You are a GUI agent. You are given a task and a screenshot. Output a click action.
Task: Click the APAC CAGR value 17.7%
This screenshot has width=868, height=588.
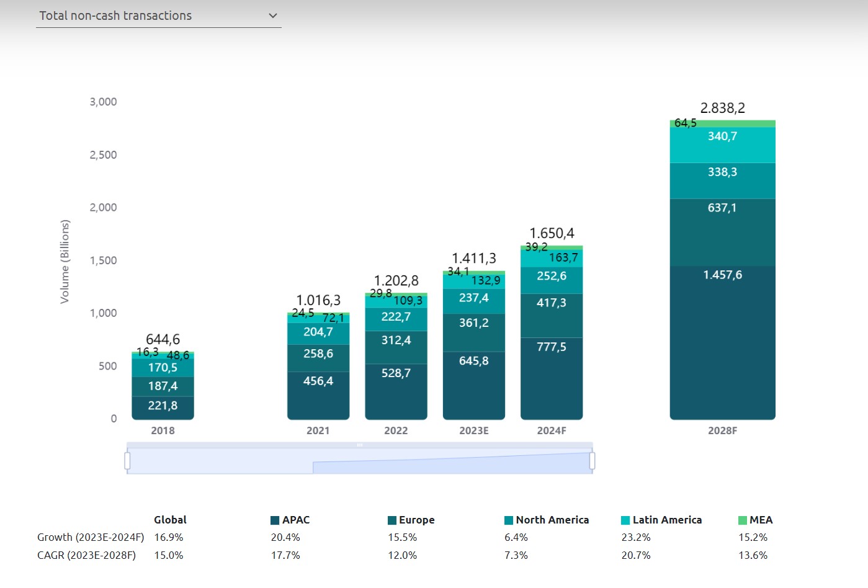[285, 555]
